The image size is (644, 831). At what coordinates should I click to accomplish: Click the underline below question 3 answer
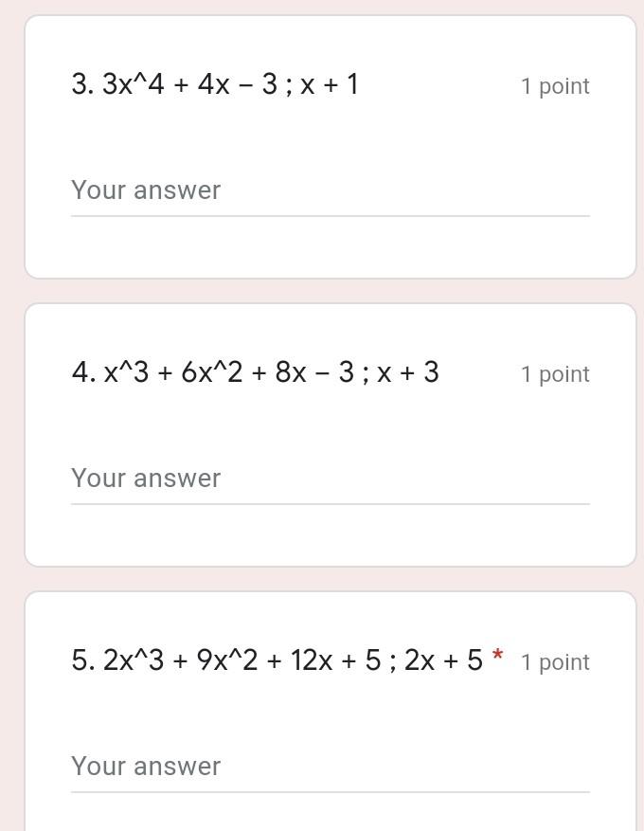[x=330, y=215]
